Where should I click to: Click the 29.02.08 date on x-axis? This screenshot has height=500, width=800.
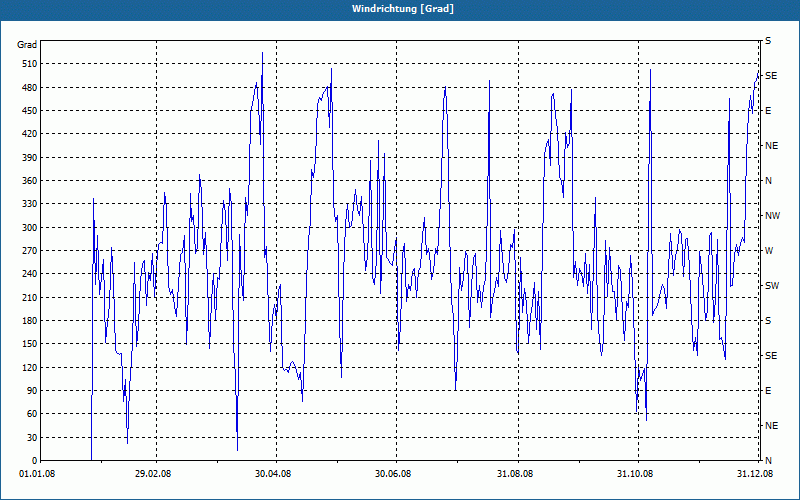(154, 473)
